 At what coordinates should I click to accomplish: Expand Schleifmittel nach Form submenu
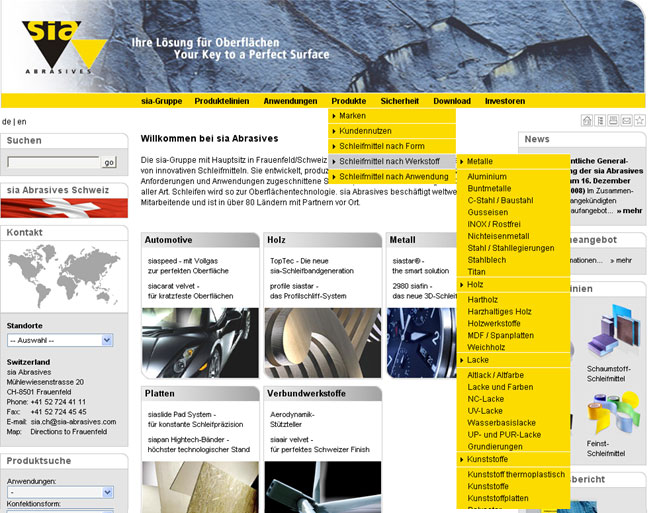392,146
